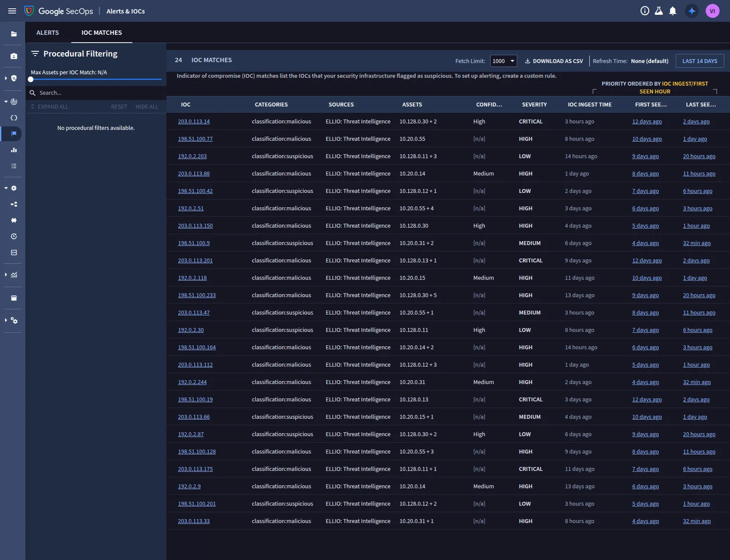Open the trend chart dashboards icon
Viewport: 730px width, 560px height.
click(14, 275)
